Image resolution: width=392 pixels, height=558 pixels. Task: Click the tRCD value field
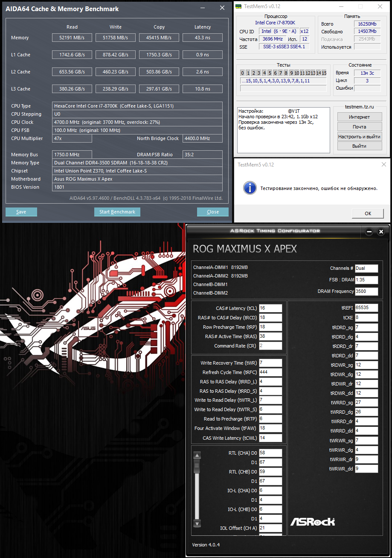pos(270,318)
